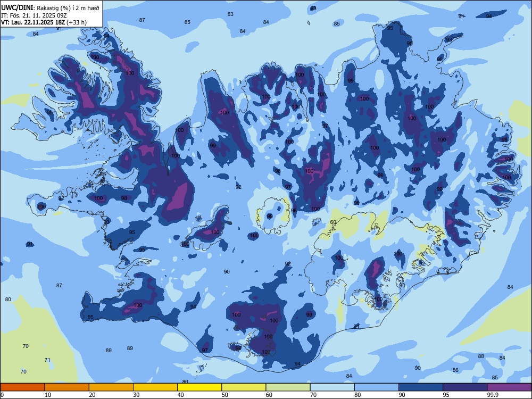
Task: Click the "86" humidity value on the map
Action: [455, 370]
